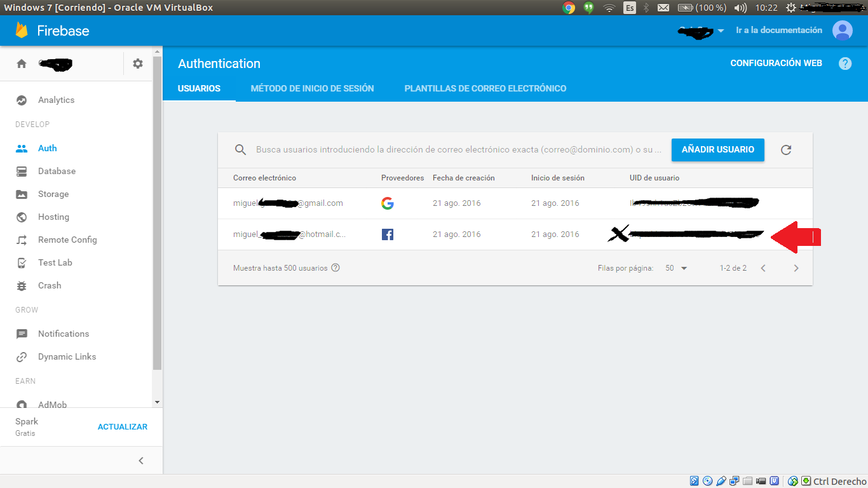This screenshot has height=488, width=868.
Task: Click the Spark Gratis plan label
Action: coord(27,427)
